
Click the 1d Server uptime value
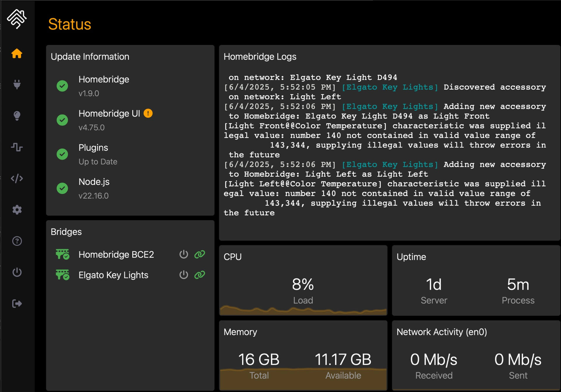point(434,284)
